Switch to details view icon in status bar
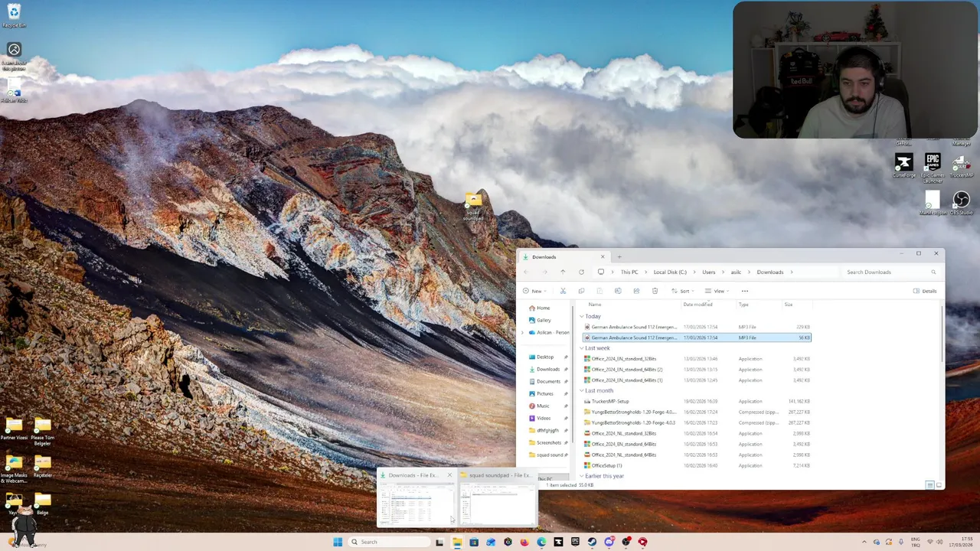 (x=929, y=485)
